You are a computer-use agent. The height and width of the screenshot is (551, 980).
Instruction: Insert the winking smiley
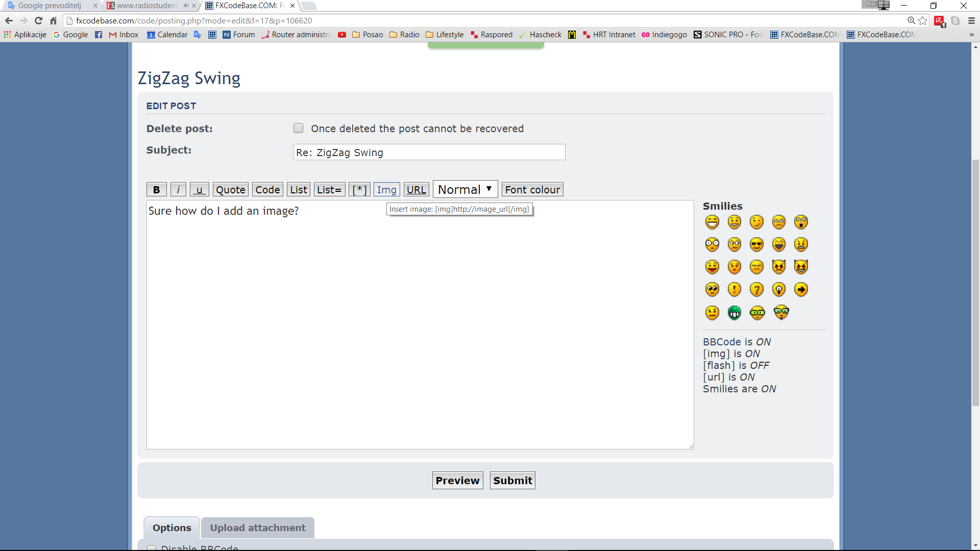coord(756,222)
